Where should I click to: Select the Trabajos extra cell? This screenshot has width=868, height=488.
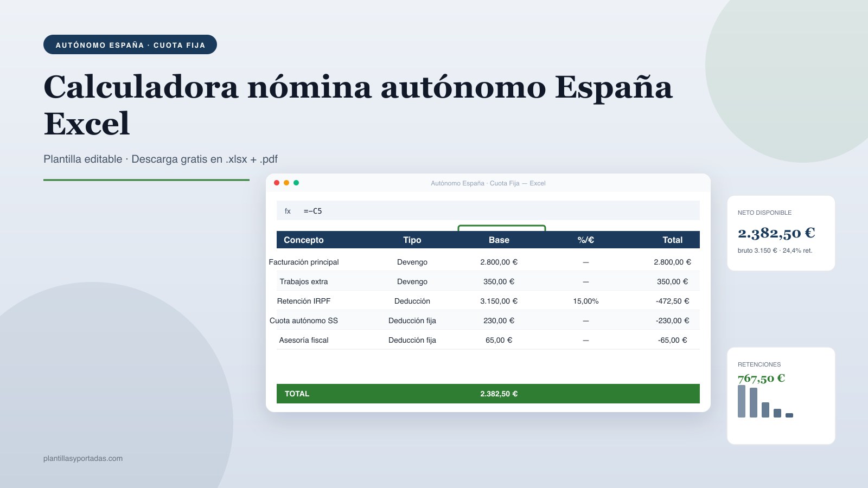(x=304, y=281)
